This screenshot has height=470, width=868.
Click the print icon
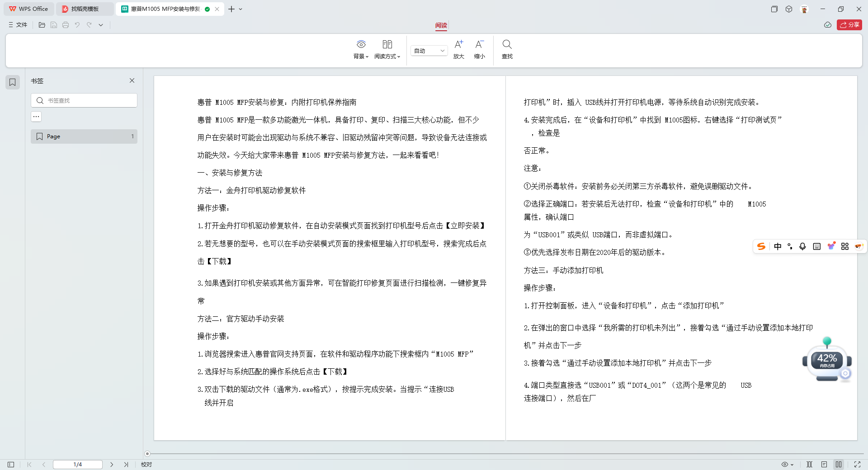click(x=66, y=25)
